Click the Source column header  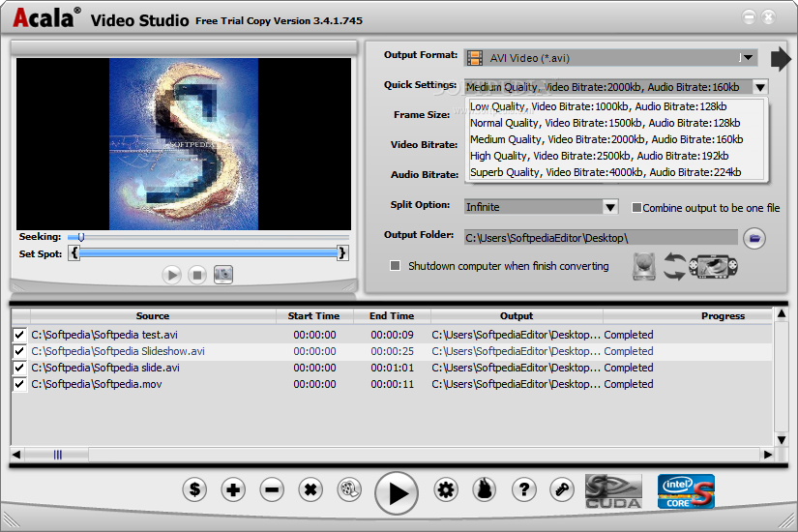(153, 315)
